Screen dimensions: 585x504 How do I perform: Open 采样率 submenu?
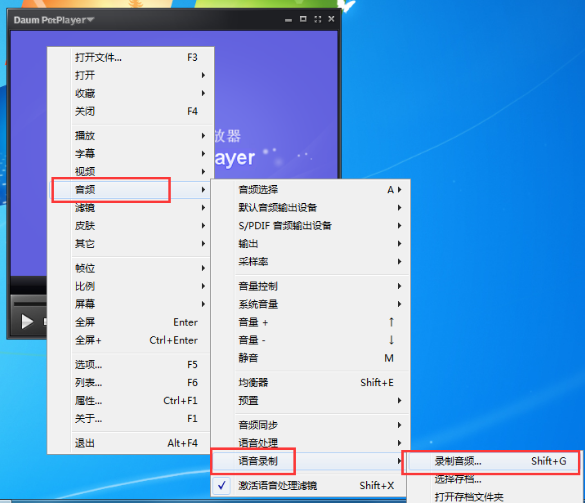tap(311, 262)
